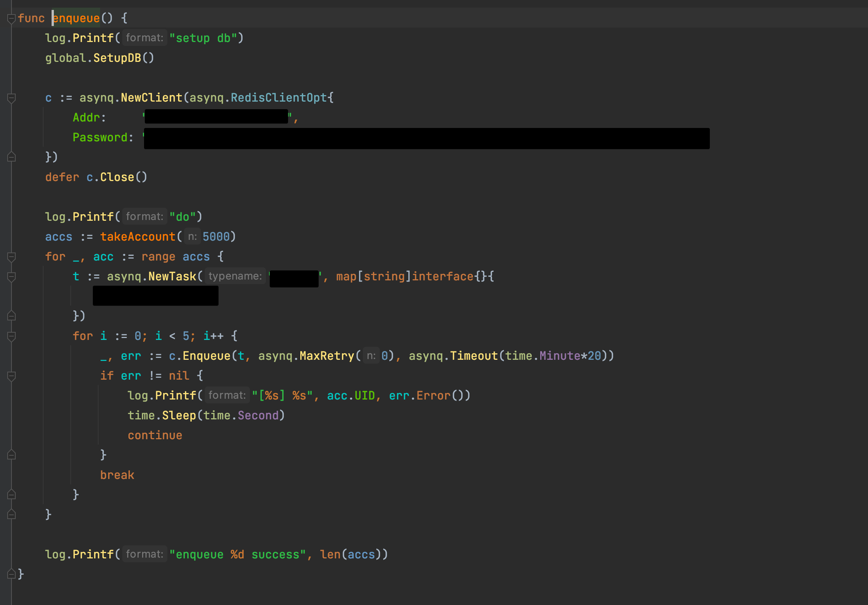Image resolution: width=868 pixels, height=605 pixels.
Task: Click the 'break' keyword
Action: point(117,475)
